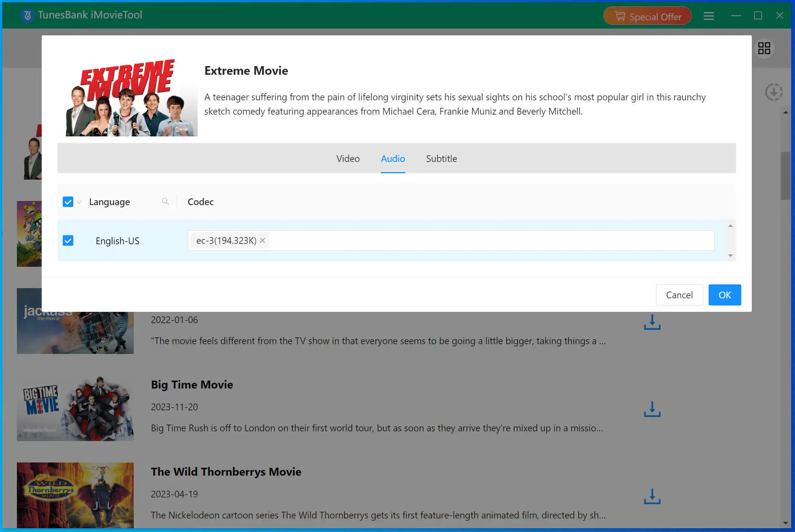The height and width of the screenshot is (532, 795).
Task: Click The Wild Thornberrys Movie thumbnail
Action: 75,495
